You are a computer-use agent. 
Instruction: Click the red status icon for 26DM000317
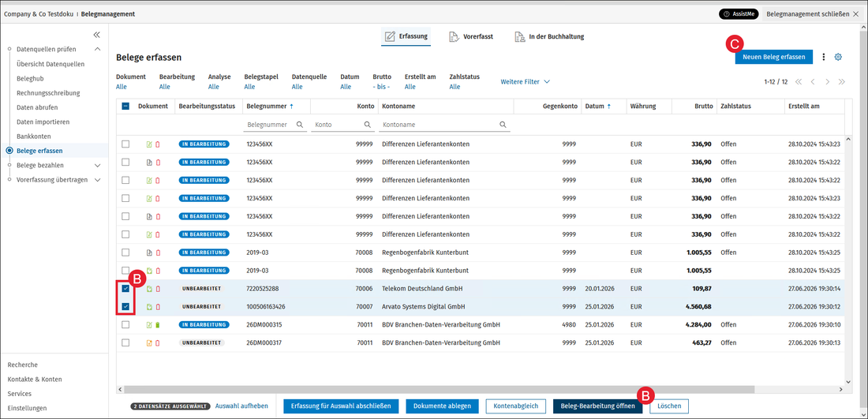pyautogui.click(x=158, y=342)
